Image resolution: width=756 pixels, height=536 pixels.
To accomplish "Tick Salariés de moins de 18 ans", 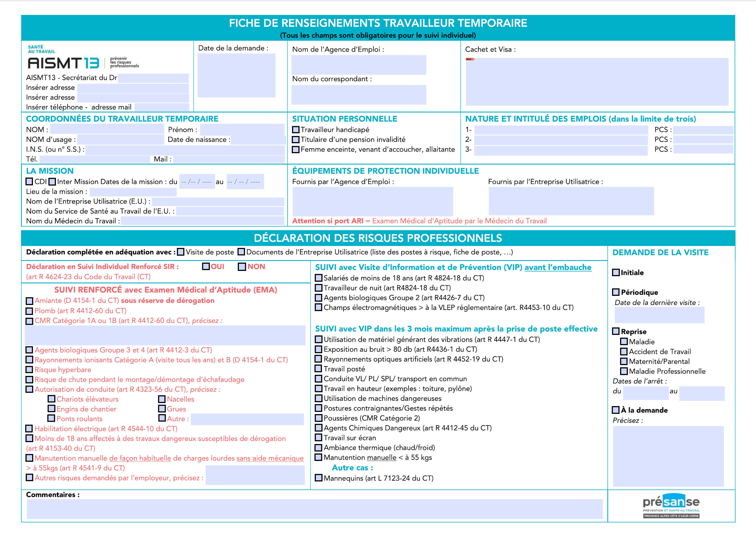I will click(x=318, y=278).
